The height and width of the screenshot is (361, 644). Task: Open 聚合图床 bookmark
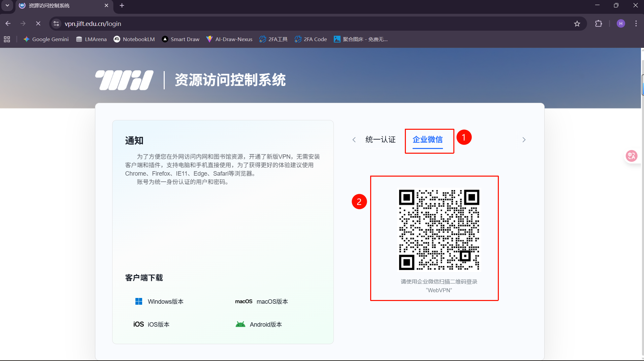click(361, 39)
